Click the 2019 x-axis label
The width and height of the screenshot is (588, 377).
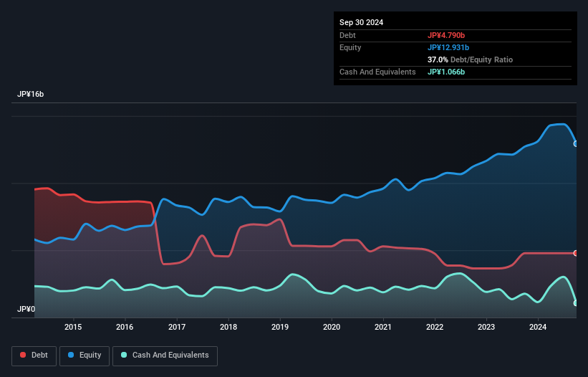(x=280, y=327)
